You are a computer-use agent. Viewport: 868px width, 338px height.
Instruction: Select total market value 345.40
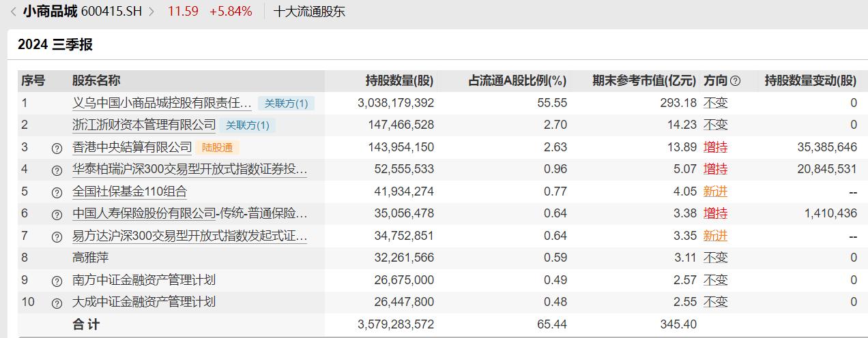click(x=678, y=324)
